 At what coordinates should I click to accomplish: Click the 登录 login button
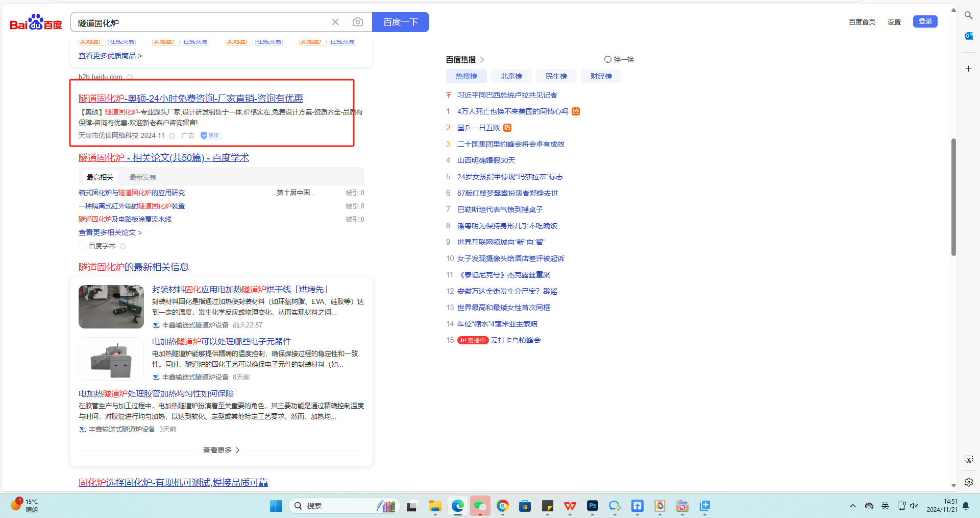pos(925,21)
